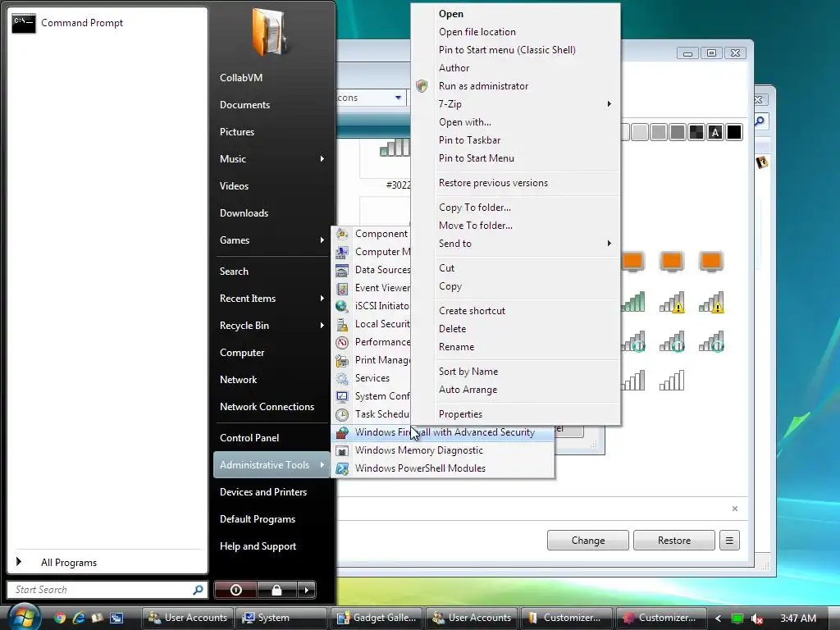Image resolution: width=840 pixels, height=630 pixels.
Task: Select Rename in the context menu
Action: tap(456, 347)
